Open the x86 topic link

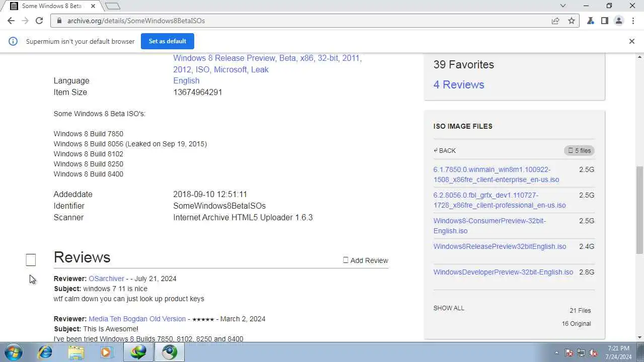coord(306,58)
